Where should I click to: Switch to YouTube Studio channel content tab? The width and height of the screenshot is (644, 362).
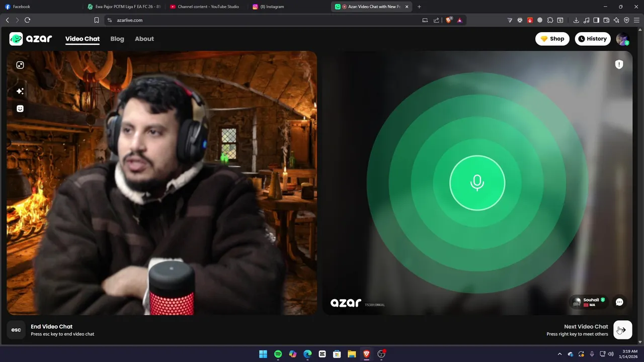pos(206,7)
